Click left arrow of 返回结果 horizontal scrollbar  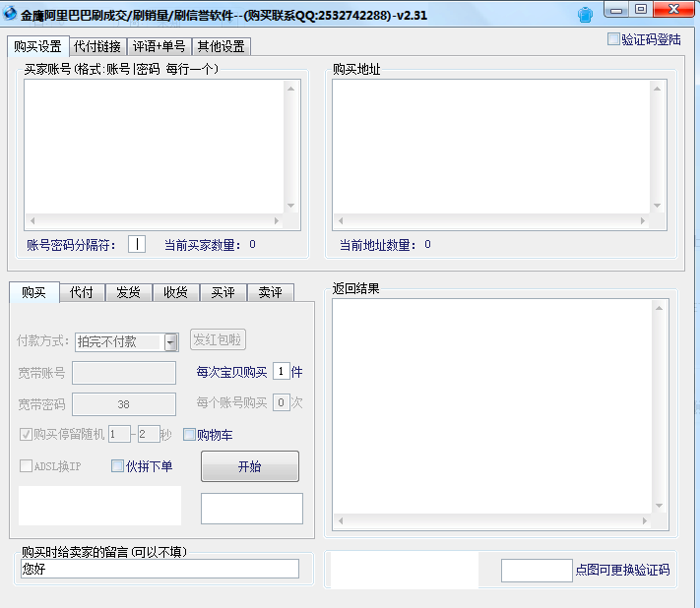pyautogui.click(x=341, y=521)
